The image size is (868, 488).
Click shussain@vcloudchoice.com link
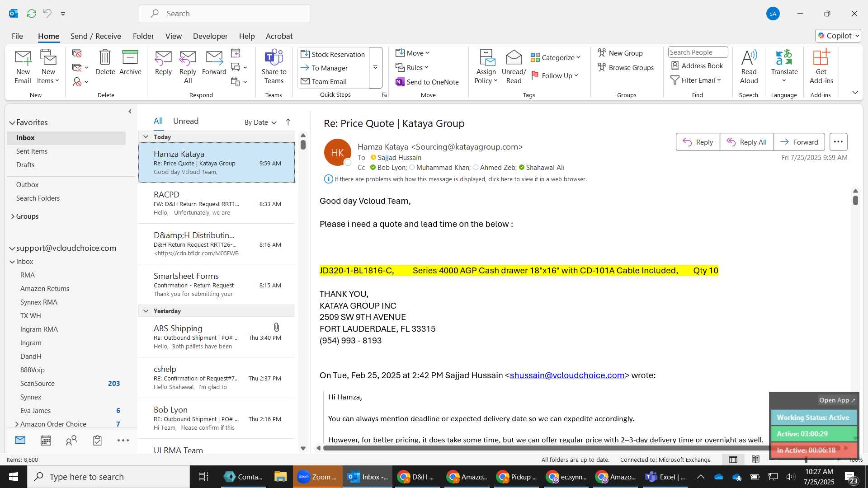(x=567, y=375)
